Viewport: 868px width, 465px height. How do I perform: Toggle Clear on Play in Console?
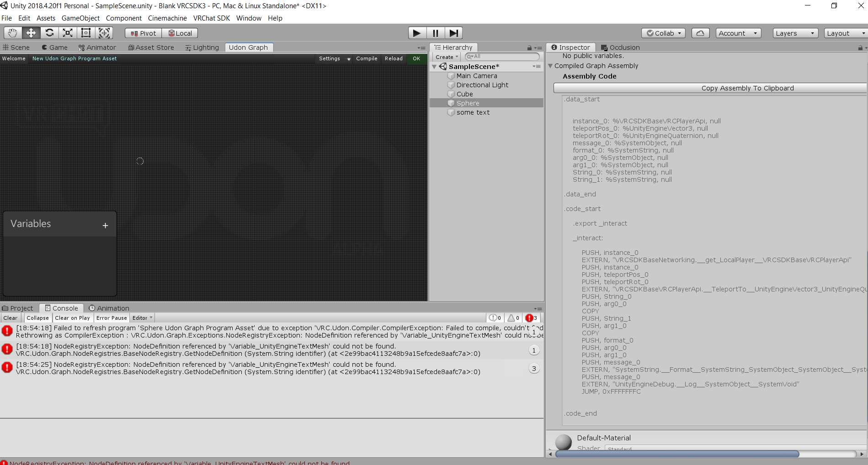pos(72,318)
